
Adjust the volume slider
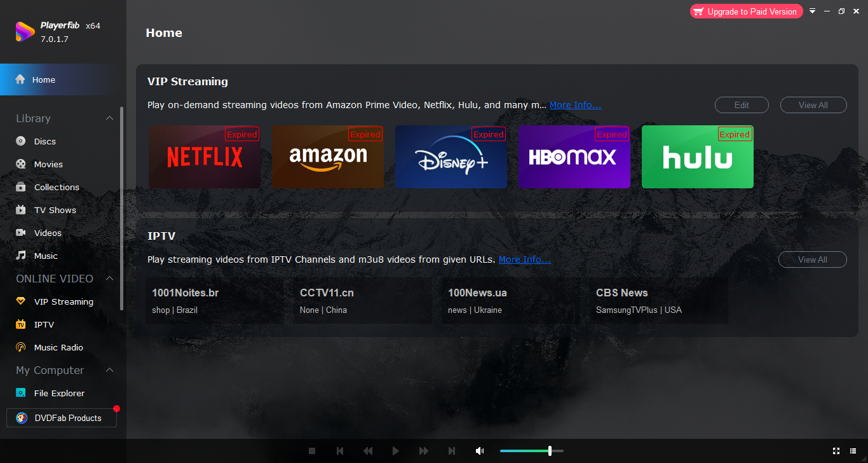click(x=532, y=451)
